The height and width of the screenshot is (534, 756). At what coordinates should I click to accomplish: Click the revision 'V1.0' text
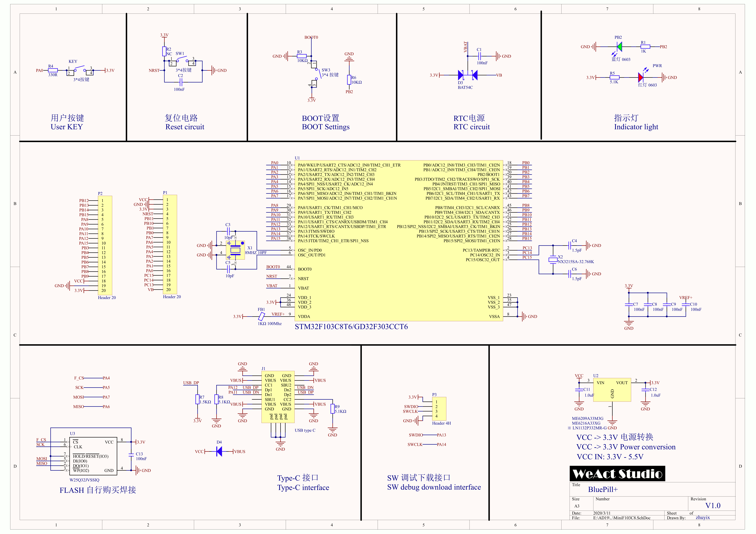point(713,506)
